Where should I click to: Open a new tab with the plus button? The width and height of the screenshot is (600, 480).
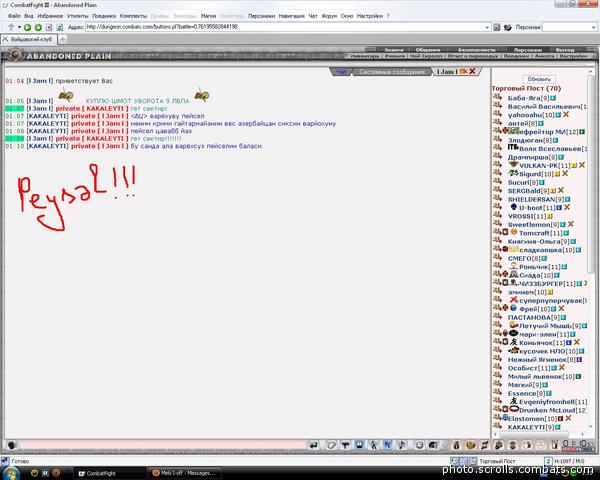coord(62,39)
